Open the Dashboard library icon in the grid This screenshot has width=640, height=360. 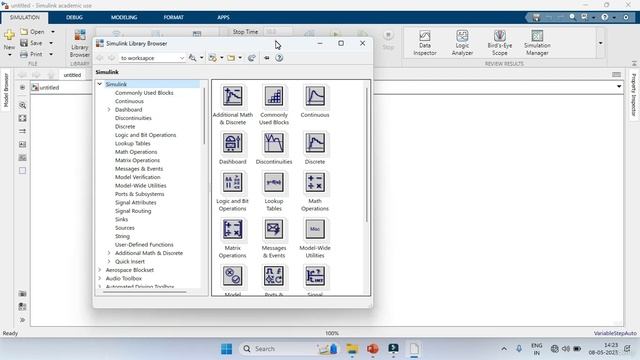pos(233,143)
